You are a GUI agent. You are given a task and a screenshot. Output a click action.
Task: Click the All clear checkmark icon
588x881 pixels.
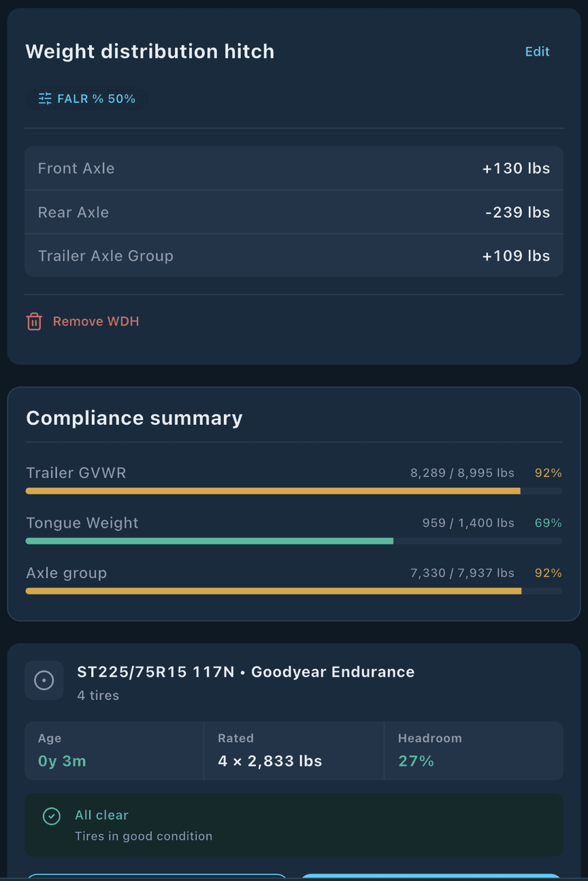click(52, 816)
